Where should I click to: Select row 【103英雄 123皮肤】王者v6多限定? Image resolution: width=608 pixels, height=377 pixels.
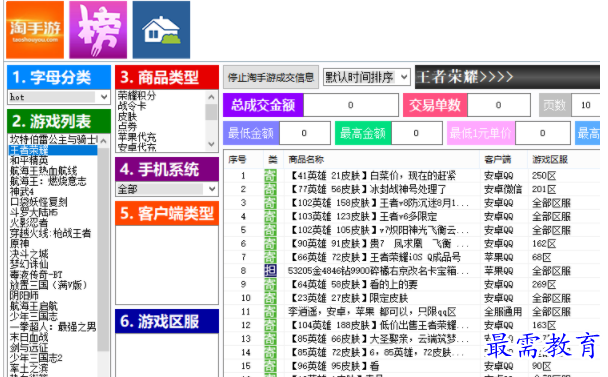click(412, 216)
